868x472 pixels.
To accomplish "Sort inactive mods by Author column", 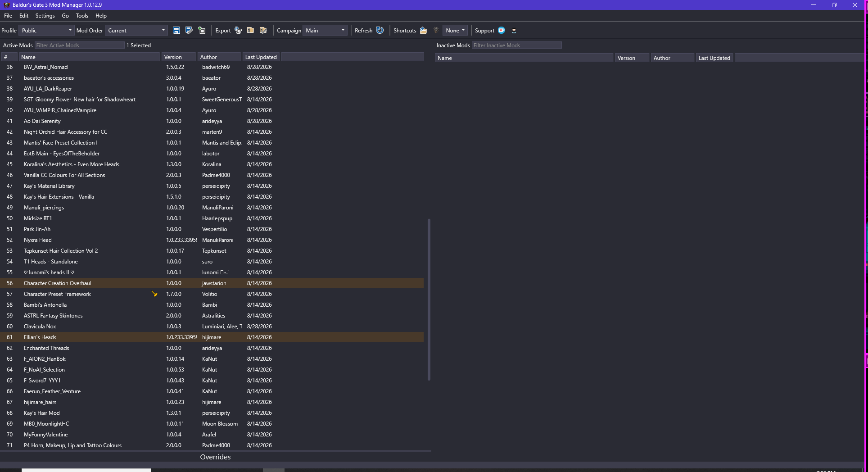I will 672,58.
